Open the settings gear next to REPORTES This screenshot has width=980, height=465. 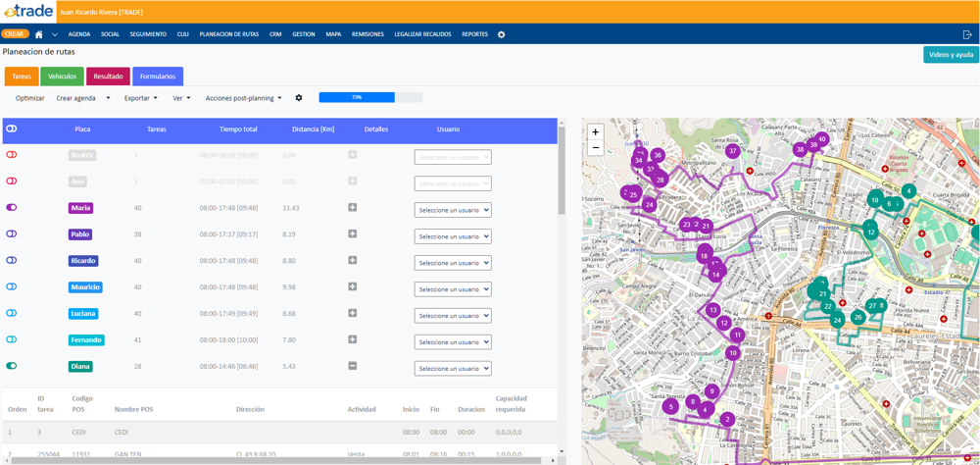click(501, 34)
